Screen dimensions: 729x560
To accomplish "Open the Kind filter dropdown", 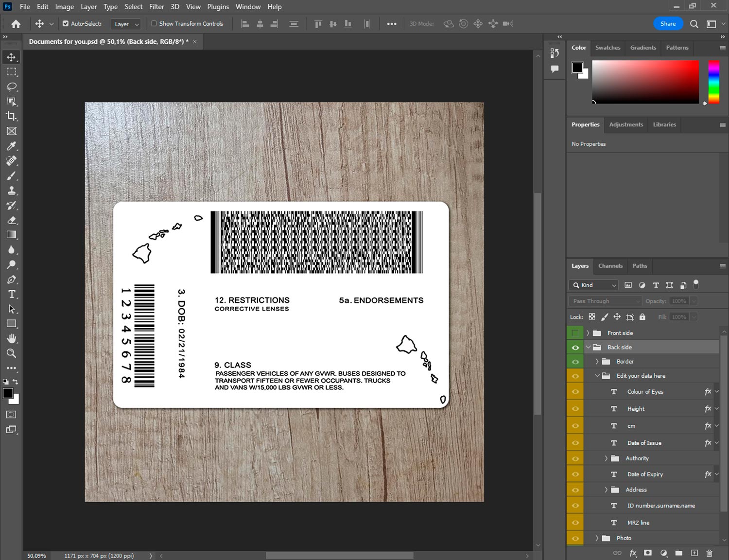I will point(594,285).
